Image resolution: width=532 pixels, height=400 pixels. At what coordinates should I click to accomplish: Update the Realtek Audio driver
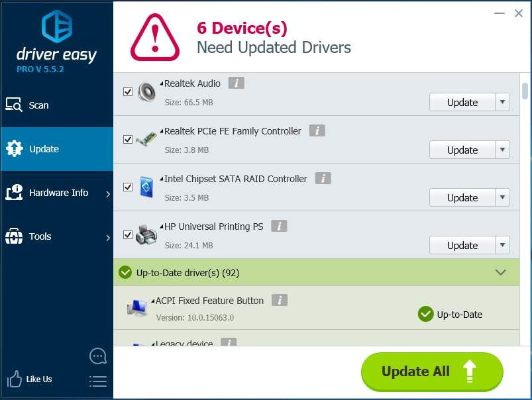[462, 102]
